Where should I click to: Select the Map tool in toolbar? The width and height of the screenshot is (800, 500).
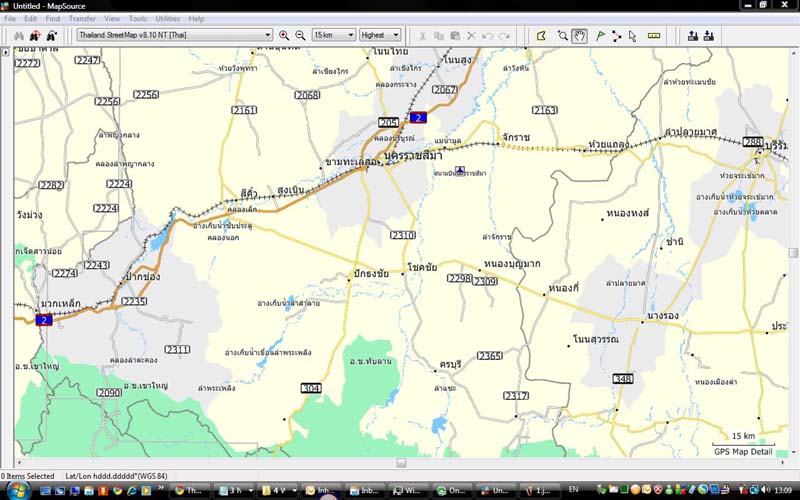point(541,35)
